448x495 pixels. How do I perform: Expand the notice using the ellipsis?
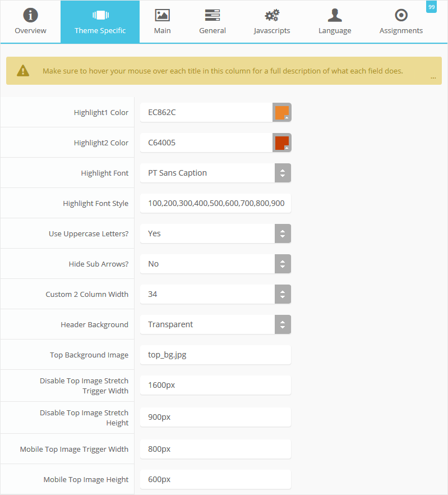[433, 78]
